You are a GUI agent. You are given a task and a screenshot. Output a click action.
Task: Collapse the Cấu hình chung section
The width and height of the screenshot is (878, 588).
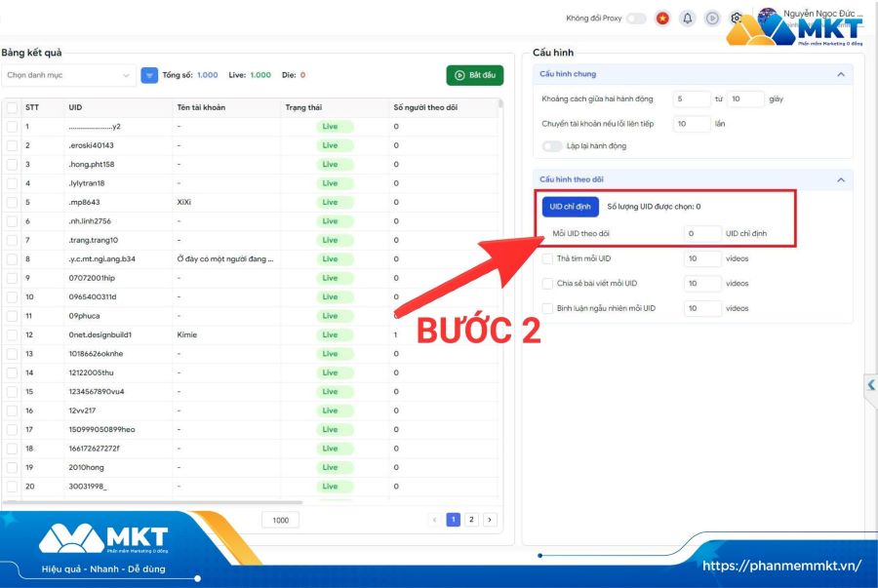point(841,74)
